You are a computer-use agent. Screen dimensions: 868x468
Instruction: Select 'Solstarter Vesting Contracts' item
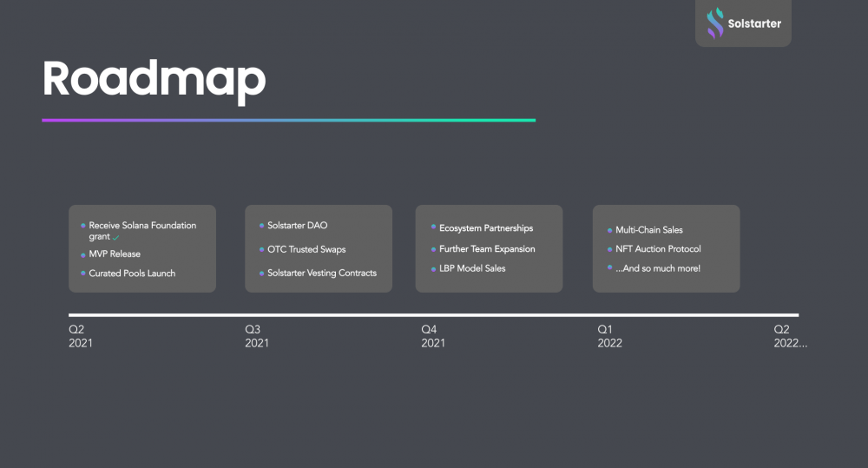point(322,273)
